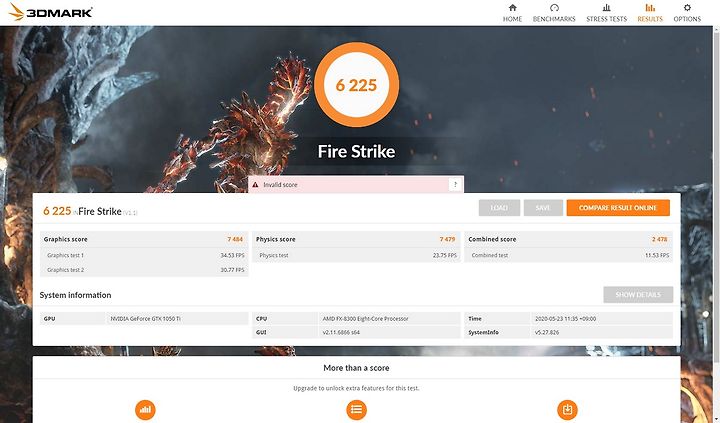Click the GUI version v2.11.6866 s64
This screenshot has width=720, height=423.
click(x=341, y=332)
